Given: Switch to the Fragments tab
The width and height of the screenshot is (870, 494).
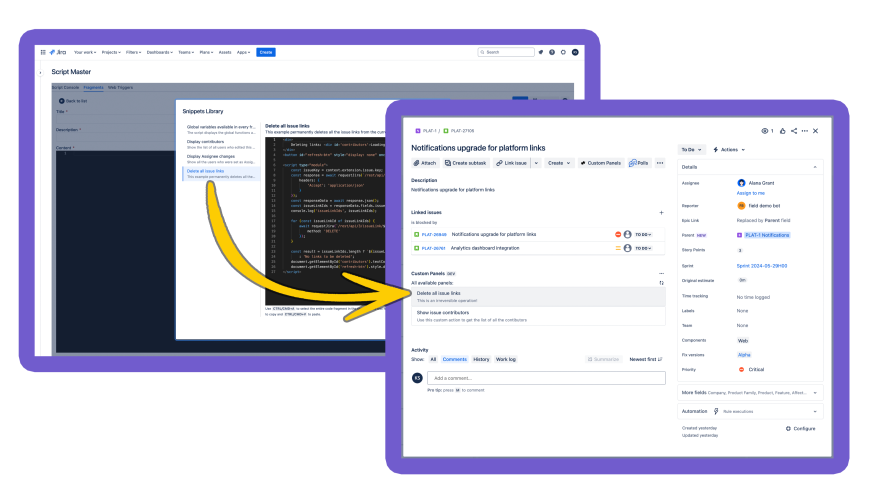Looking at the screenshot, I should point(93,88).
